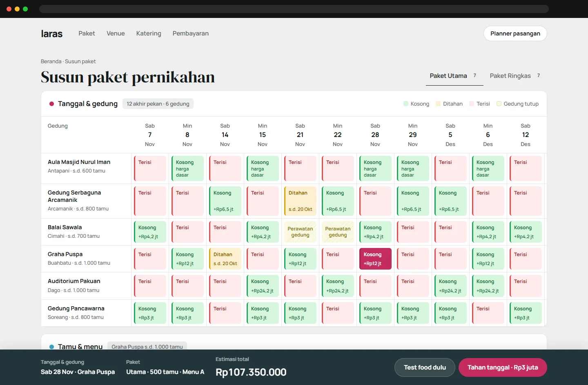Click the Aula Masjid Nurul Iman venue name
This screenshot has width=588, height=385.
click(x=79, y=162)
